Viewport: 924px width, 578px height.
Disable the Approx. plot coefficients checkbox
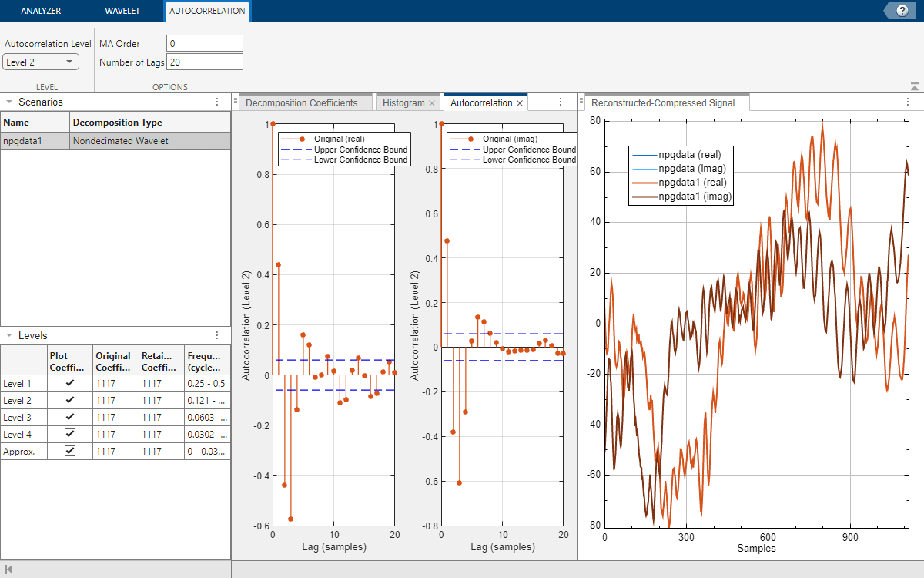point(70,451)
